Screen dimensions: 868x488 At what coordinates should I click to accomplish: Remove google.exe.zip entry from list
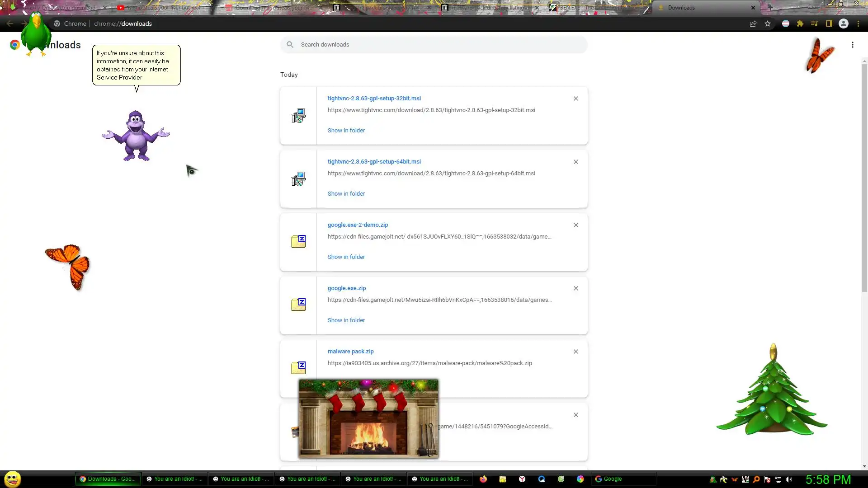(x=576, y=288)
